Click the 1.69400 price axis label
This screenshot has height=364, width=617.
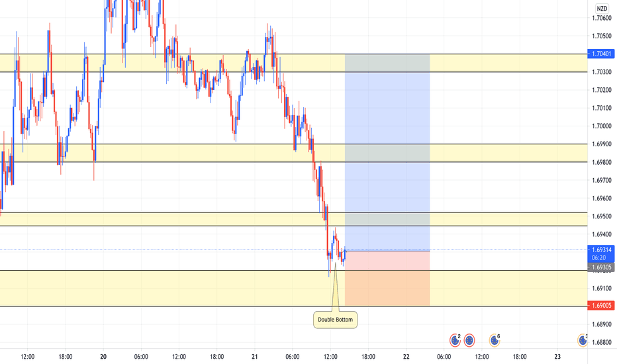pos(602,234)
